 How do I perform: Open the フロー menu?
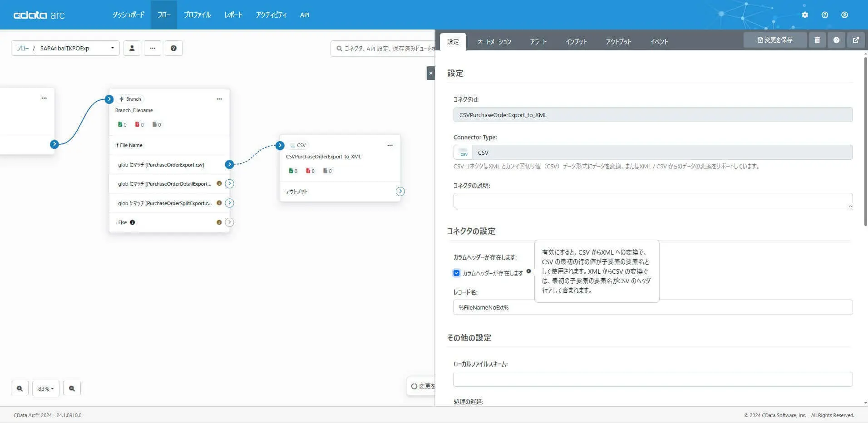164,15
